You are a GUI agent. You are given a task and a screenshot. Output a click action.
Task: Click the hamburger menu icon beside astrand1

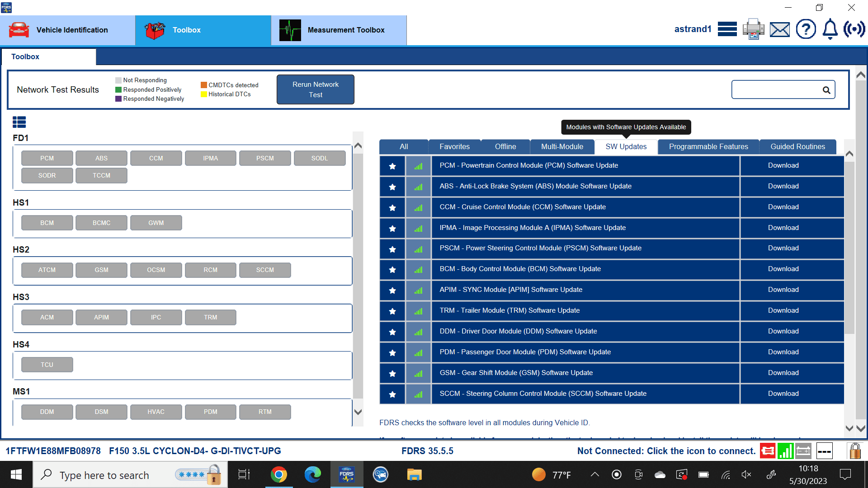tap(727, 29)
